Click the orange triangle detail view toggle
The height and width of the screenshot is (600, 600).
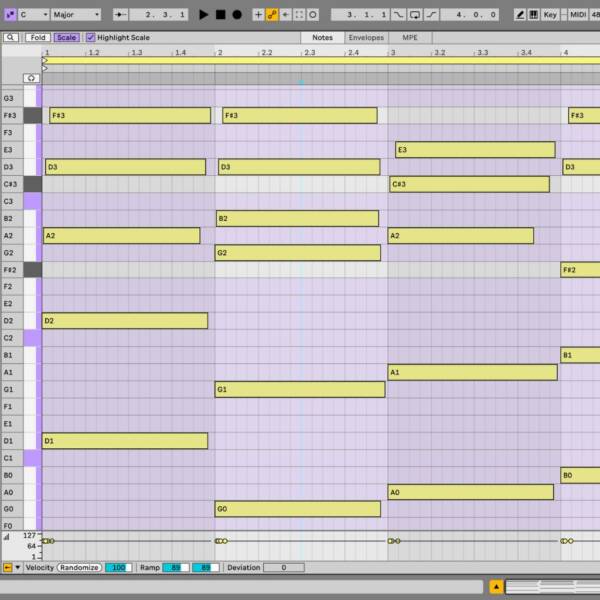click(496, 586)
